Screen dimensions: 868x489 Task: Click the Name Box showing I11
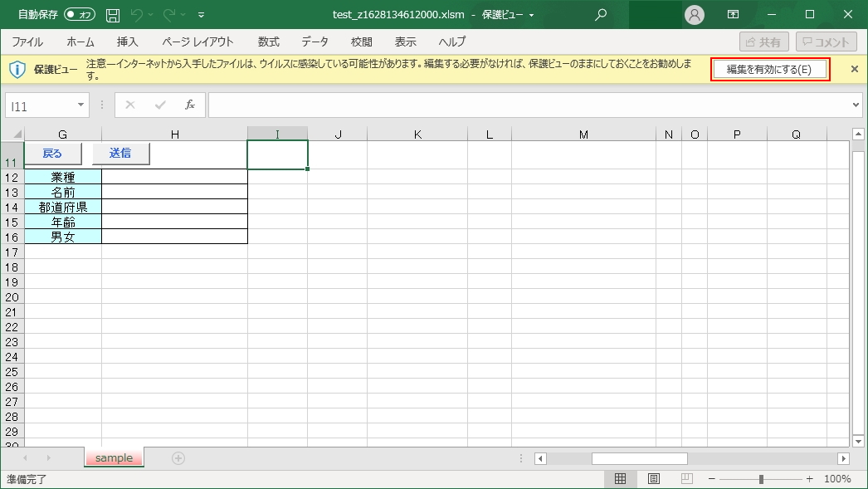point(40,105)
